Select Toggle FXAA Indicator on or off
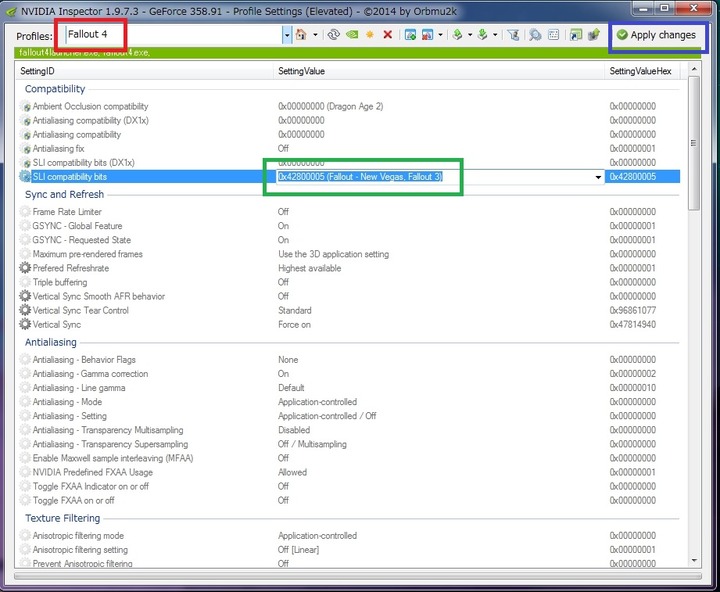Viewport: 720px width, 592px height. [x=90, y=486]
